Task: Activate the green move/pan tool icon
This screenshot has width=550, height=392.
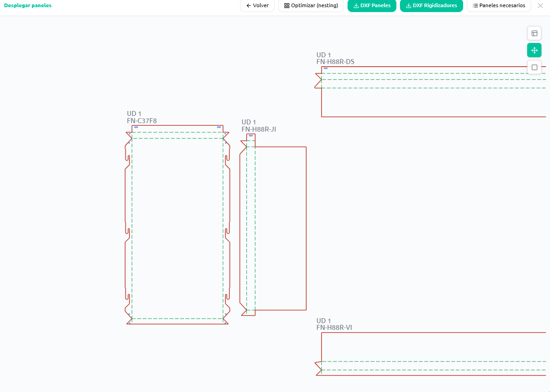Action: point(534,50)
